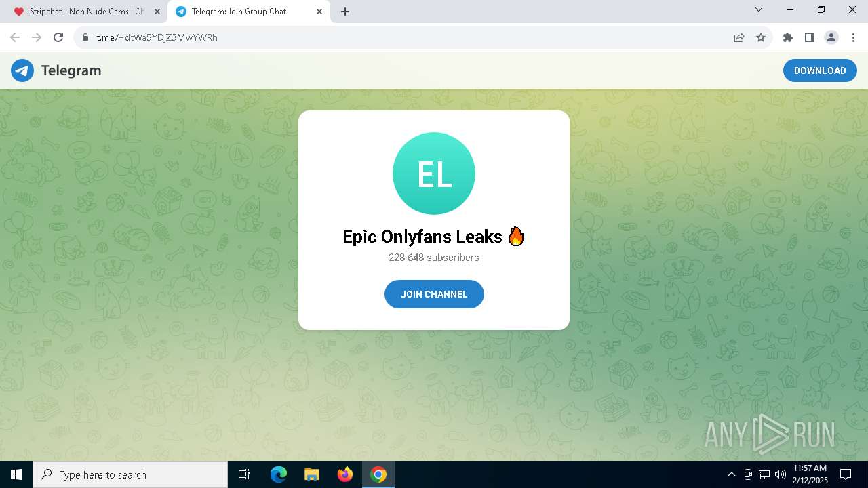Open the volume speaker icon
The image size is (868, 488).
coord(781,474)
